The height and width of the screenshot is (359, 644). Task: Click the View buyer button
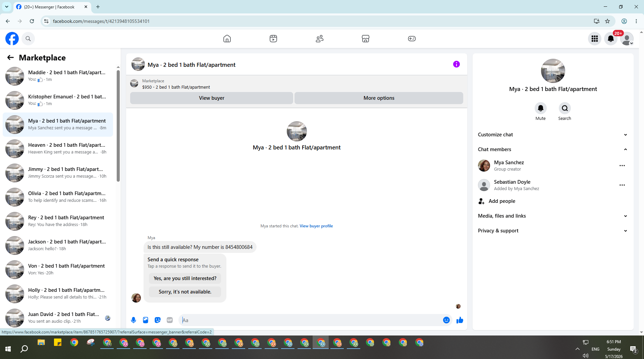click(x=212, y=98)
